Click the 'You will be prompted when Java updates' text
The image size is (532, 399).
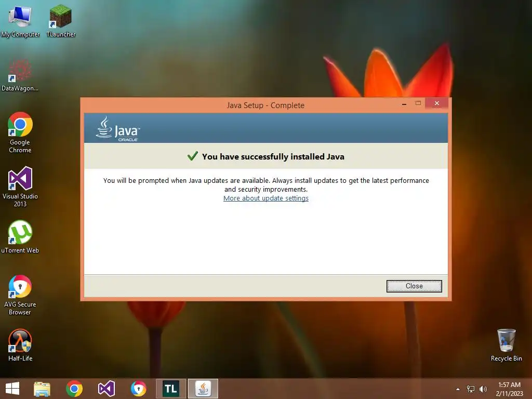point(266,185)
